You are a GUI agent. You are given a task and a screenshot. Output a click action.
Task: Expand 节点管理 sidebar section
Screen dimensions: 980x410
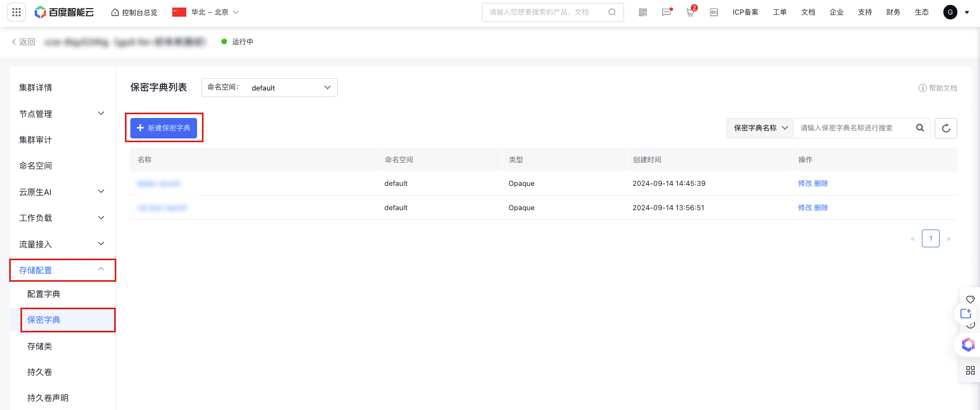click(62, 114)
